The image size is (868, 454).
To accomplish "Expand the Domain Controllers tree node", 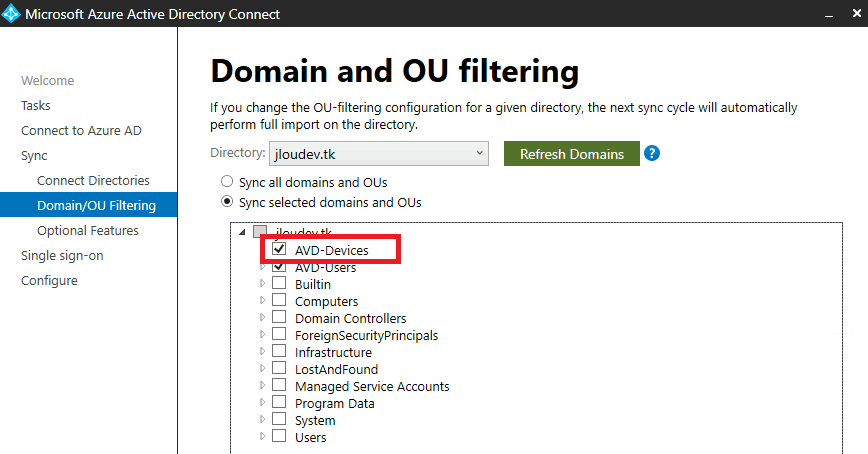I will [262, 317].
